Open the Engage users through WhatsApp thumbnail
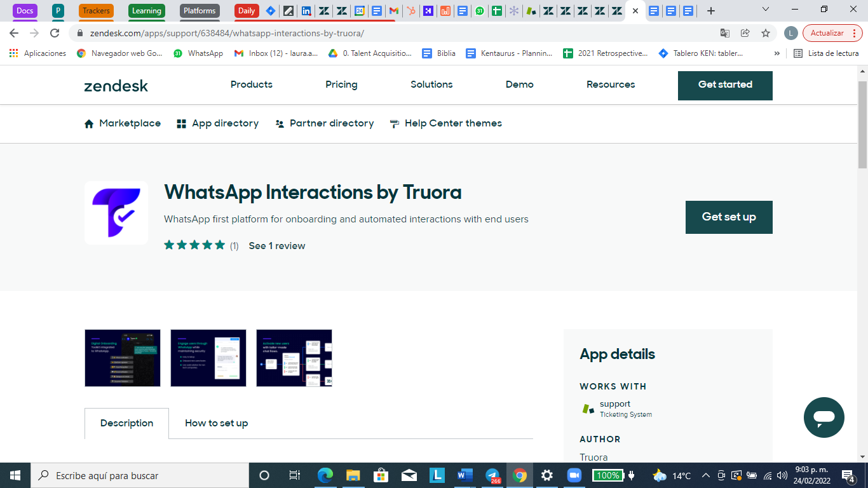Viewport: 868px width, 488px height. [208, 358]
